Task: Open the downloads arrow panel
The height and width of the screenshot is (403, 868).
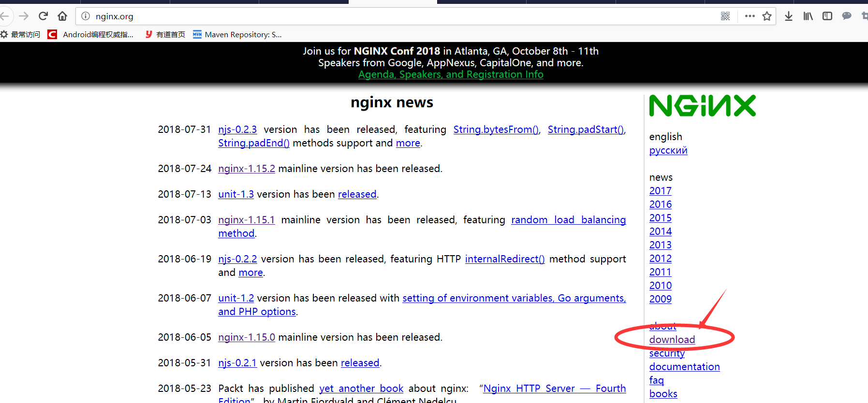Action: tap(789, 16)
